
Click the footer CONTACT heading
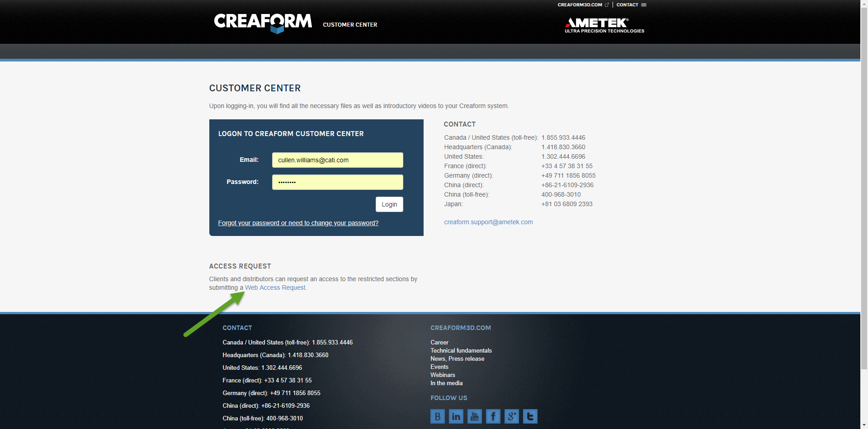point(237,328)
